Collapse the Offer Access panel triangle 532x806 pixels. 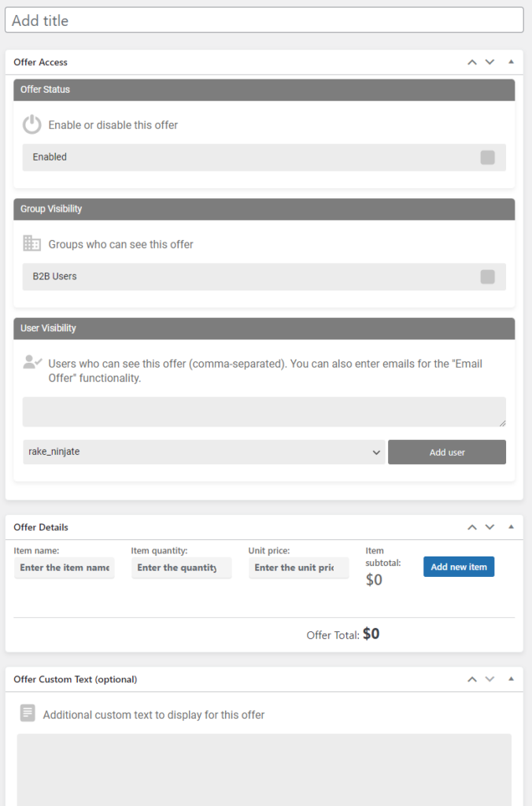pos(511,61)
